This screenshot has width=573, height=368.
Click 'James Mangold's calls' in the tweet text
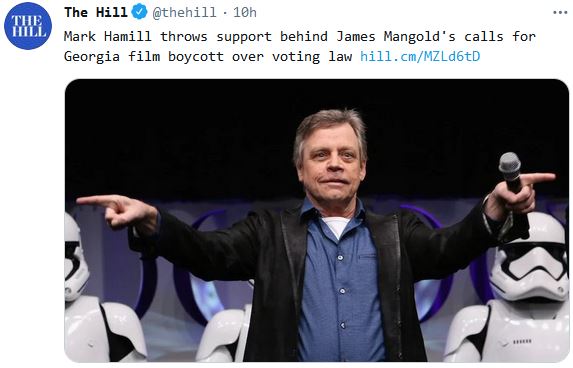coord(419,36)
